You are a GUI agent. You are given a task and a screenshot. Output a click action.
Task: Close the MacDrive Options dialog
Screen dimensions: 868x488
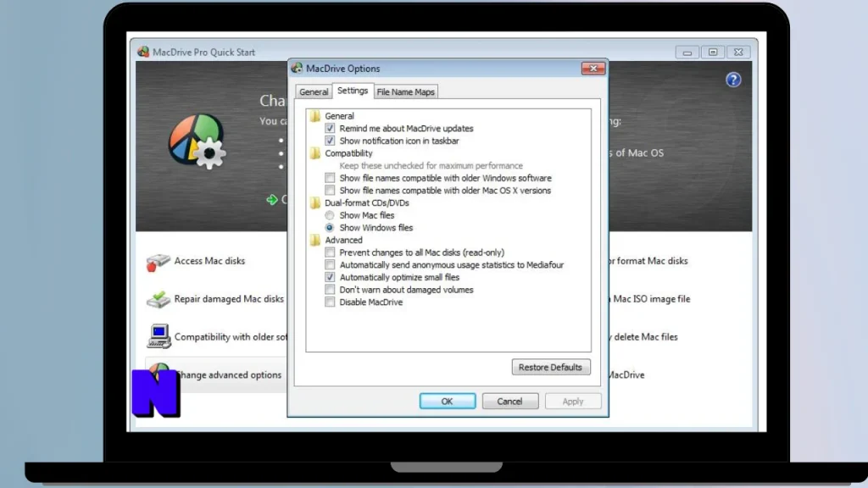pyautogui.click(x=593, y=69)
